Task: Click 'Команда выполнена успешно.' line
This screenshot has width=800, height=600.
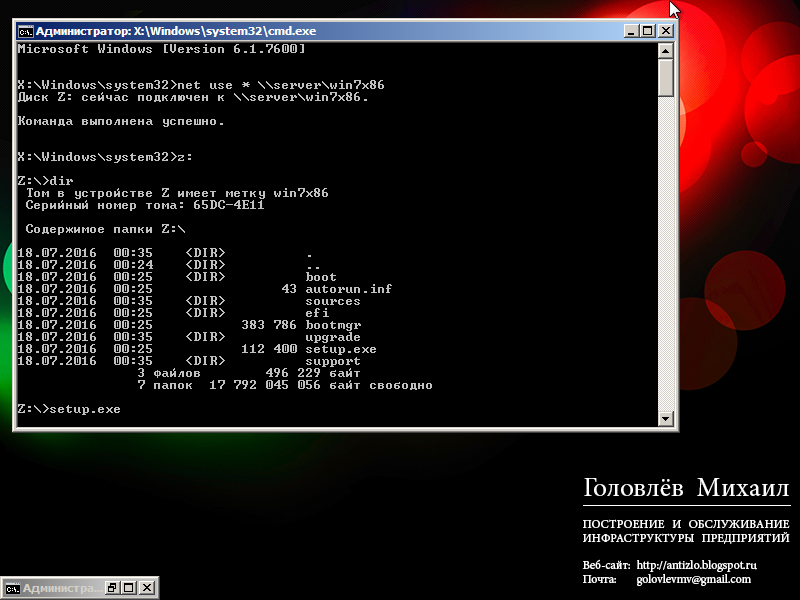Action: (121, 121)
